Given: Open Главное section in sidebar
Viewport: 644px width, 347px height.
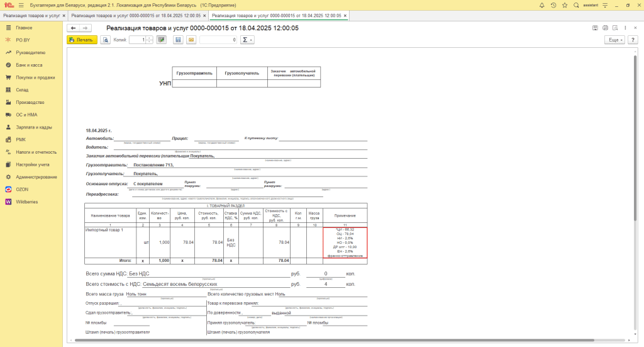Looking at the screenshot, I should 24,28.
